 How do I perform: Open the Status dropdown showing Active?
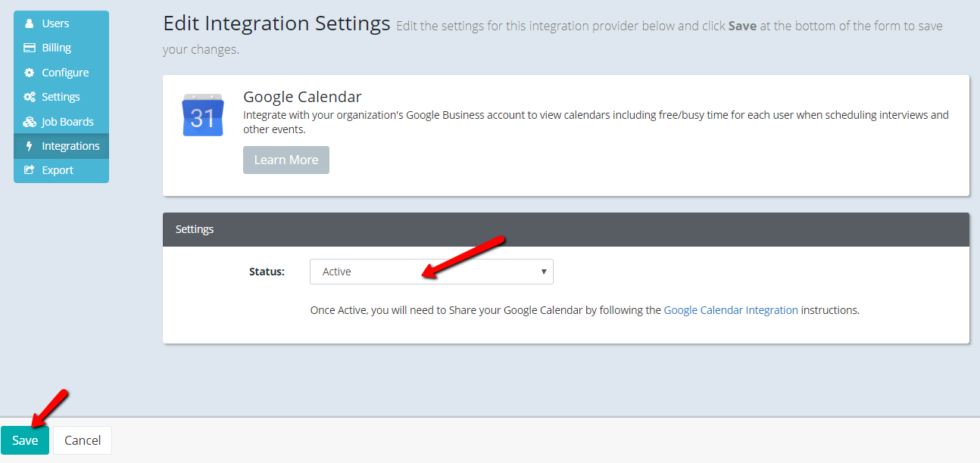point(432,272)
